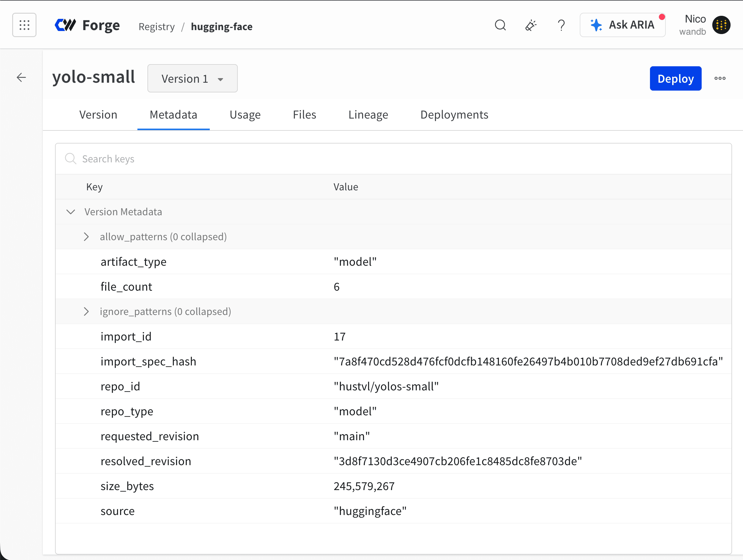Image resolution: width=743 pixels, height=560 pixels.
Task: Click the import_spec_hash value string
Action: coord(528,361)
